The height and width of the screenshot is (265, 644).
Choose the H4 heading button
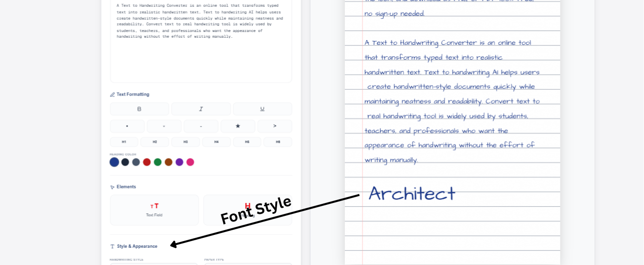click(216, 142)
